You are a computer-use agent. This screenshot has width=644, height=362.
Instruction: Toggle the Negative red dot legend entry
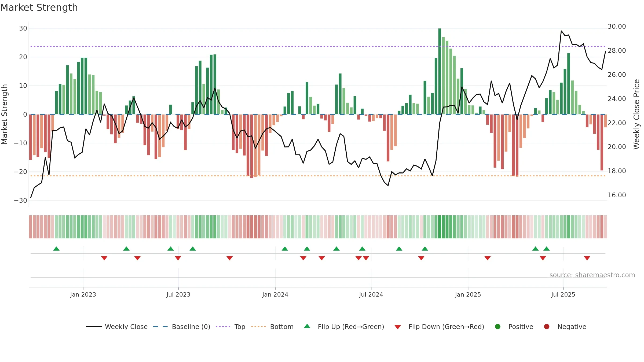point(547,327)
